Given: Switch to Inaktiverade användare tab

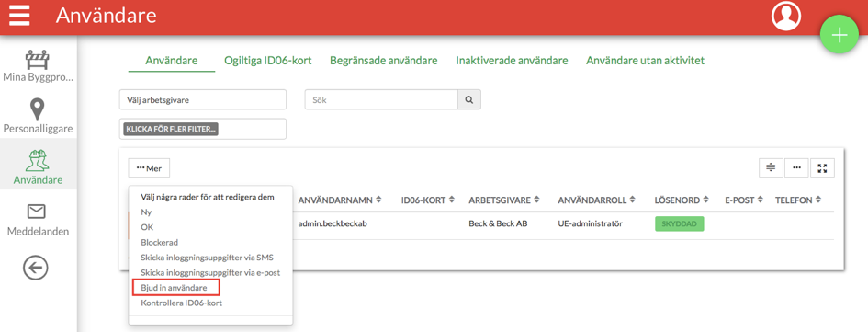Looking at the screenshot, I should pyautogui.click(x=512, y=61).
